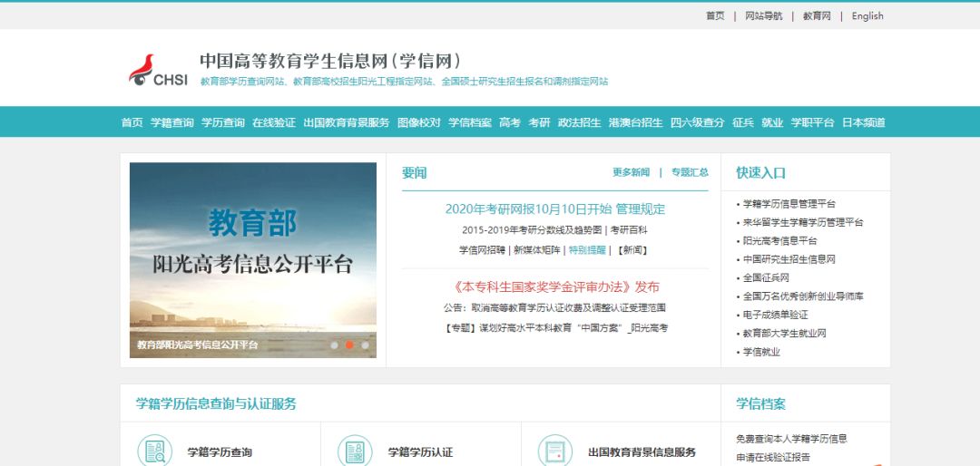
Task: Click the top-bar 首页 link
Action: tap(715, 16)
